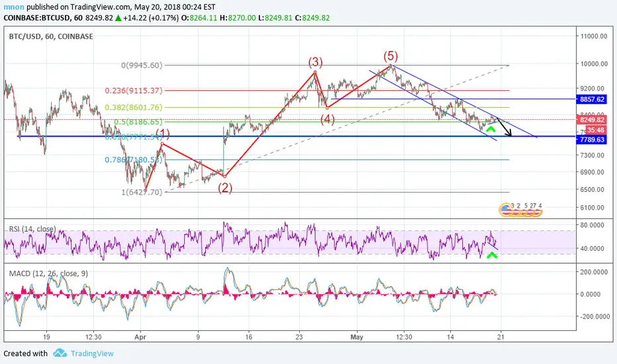The image size is (617, 364).
Task: Open author profile link mnon
Action: tap(14, 7)
